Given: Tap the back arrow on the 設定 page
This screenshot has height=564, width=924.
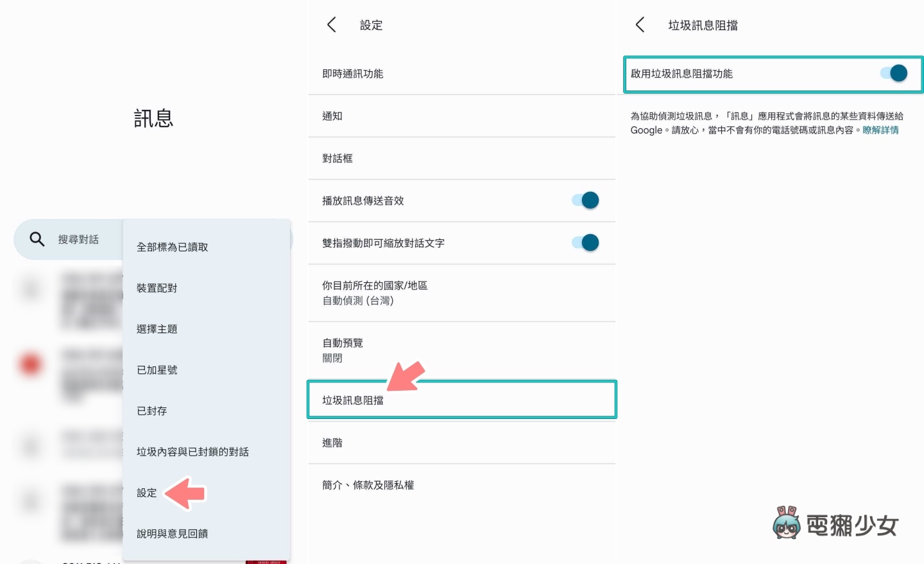Looking at the screenshot, I should pyautogui.click(x=331, y=24).
